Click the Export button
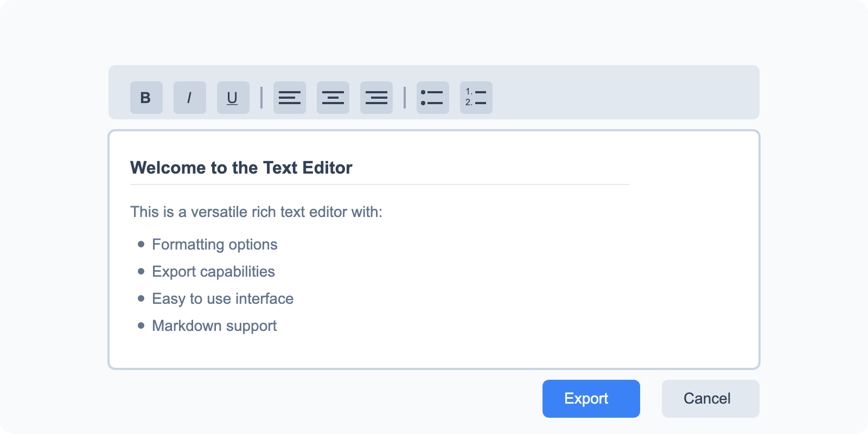This screenshot has height=434, width=868. click(x=591, y=399)
